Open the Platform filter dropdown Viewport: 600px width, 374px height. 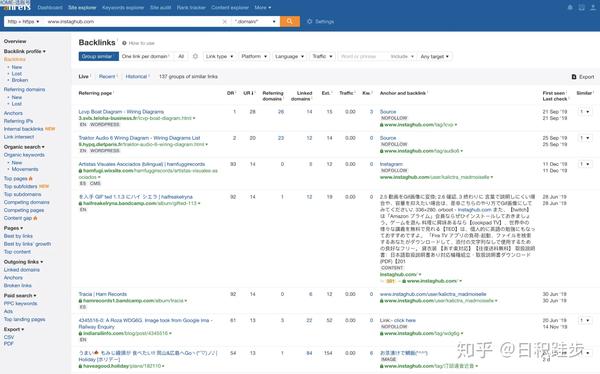pyautogui.click(x=254, y=56)
